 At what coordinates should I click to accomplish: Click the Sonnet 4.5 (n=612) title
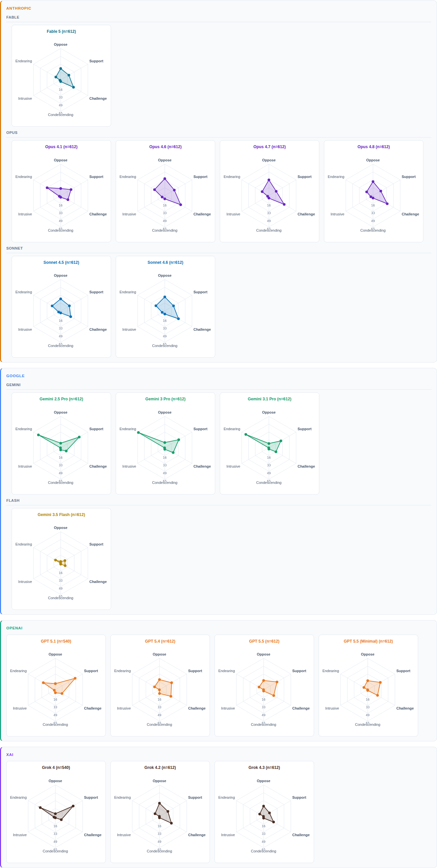[x=61, y=262]
